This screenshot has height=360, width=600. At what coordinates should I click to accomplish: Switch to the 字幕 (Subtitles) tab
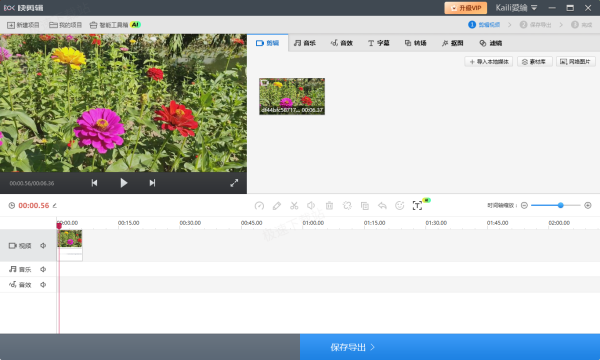coord(378,43)
